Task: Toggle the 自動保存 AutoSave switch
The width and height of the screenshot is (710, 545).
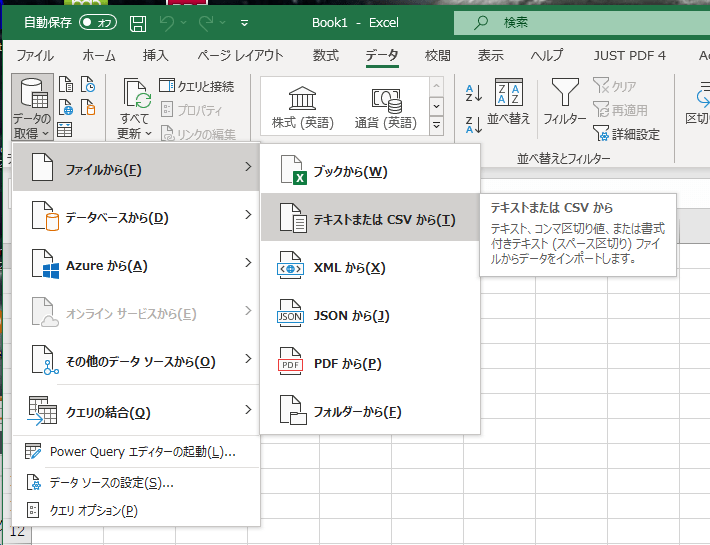Action: pyautogui.click(x=97, y=21)
